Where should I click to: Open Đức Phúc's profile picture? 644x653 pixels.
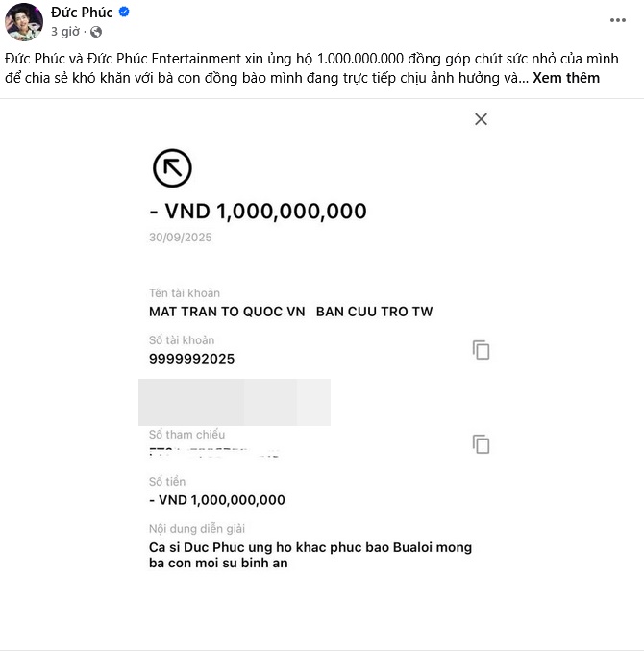point(24,22)
